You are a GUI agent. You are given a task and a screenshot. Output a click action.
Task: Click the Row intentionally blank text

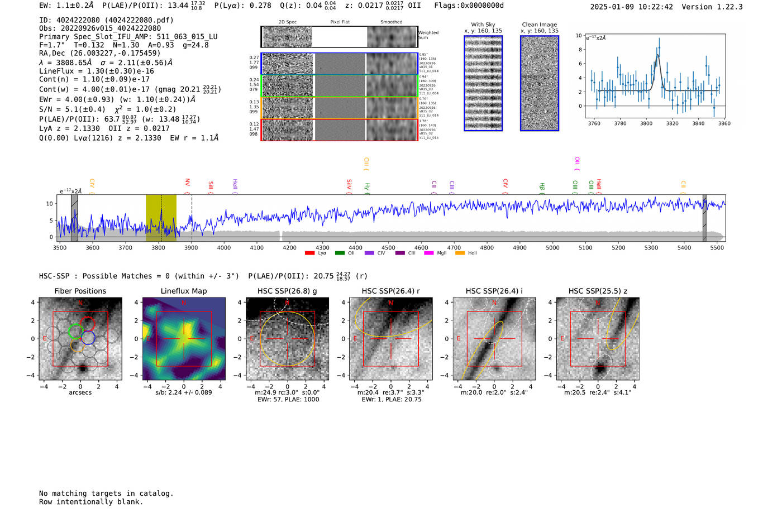pos(91,502)
